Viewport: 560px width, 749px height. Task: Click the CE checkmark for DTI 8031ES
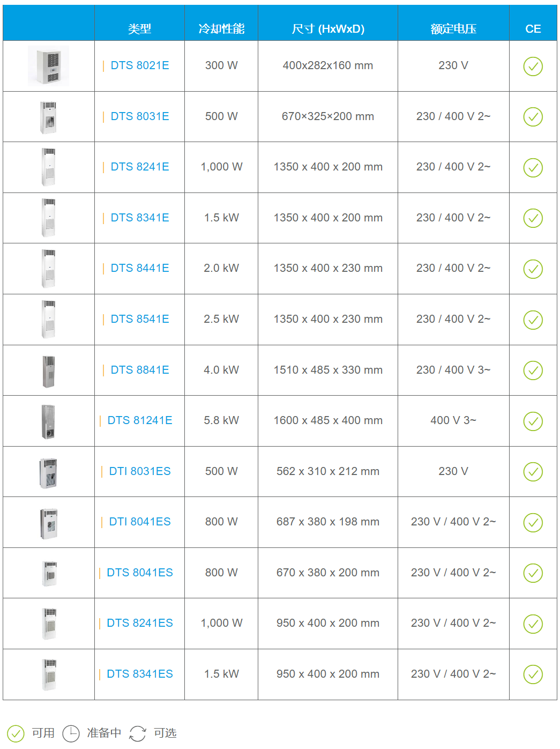coord(533,472)
